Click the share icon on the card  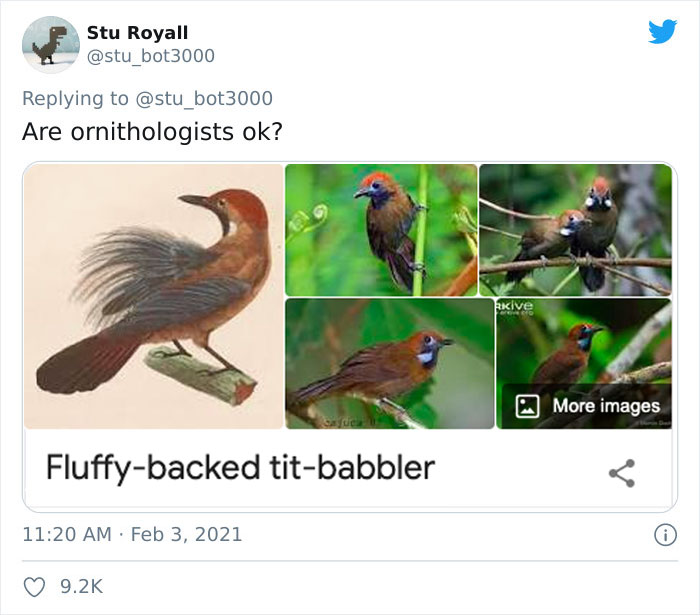point(622,473)
